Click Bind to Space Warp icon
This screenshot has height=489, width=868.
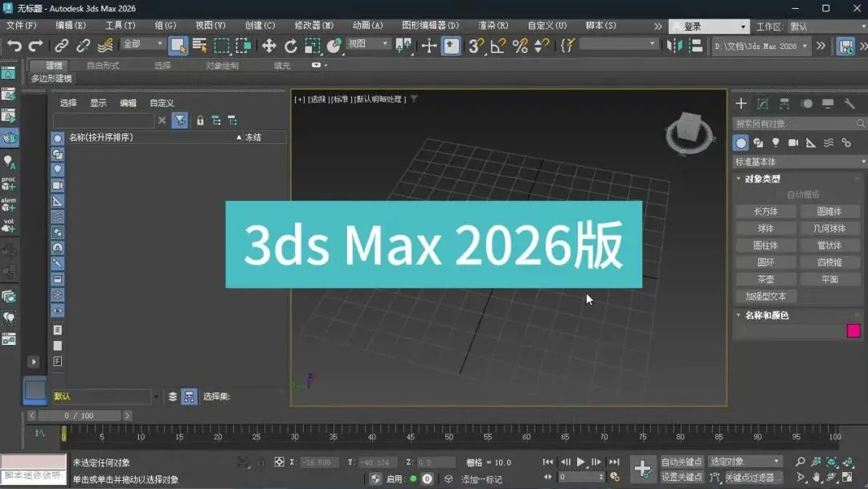104,46
